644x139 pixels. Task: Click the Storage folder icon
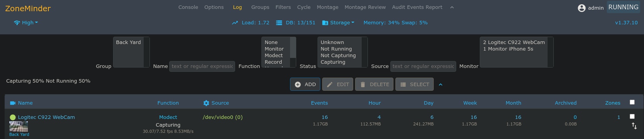point(325,23)
